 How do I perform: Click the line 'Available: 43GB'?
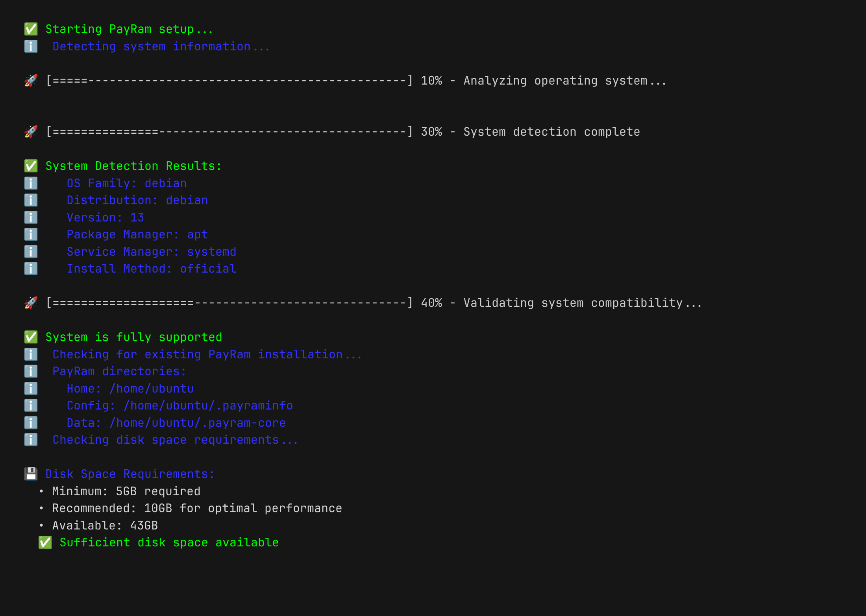click(x=105, y=526)
